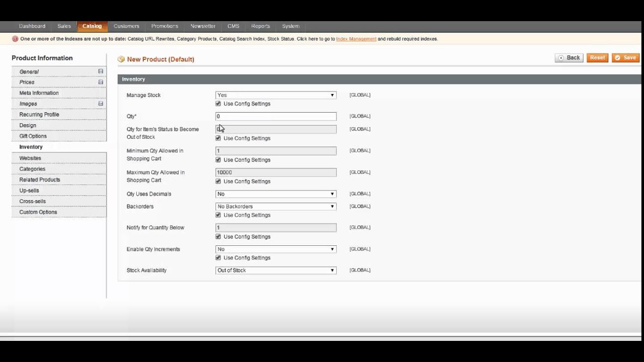
Task: Switch to the Recurring Profile tab
Action: pos(59,115)
